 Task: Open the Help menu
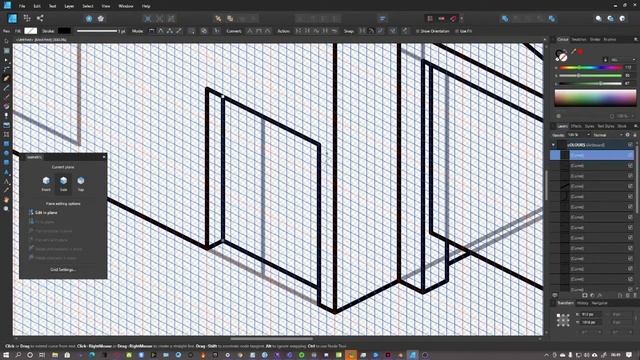146,6
